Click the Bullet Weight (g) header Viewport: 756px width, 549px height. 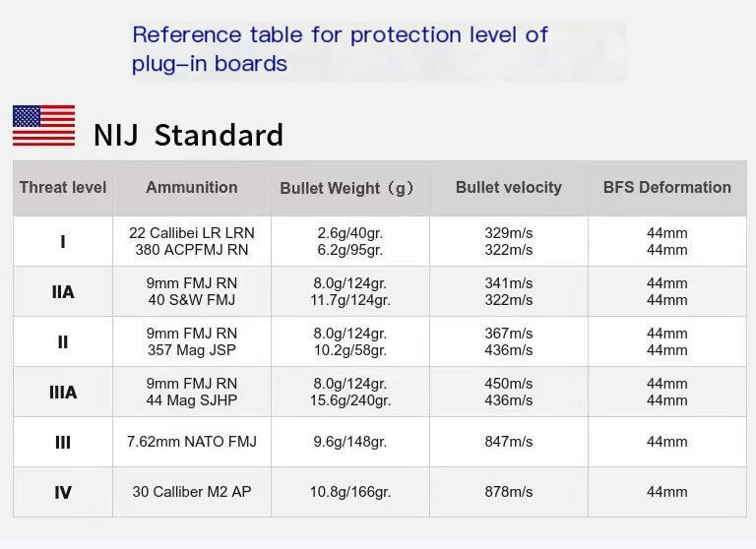[347, 188]
